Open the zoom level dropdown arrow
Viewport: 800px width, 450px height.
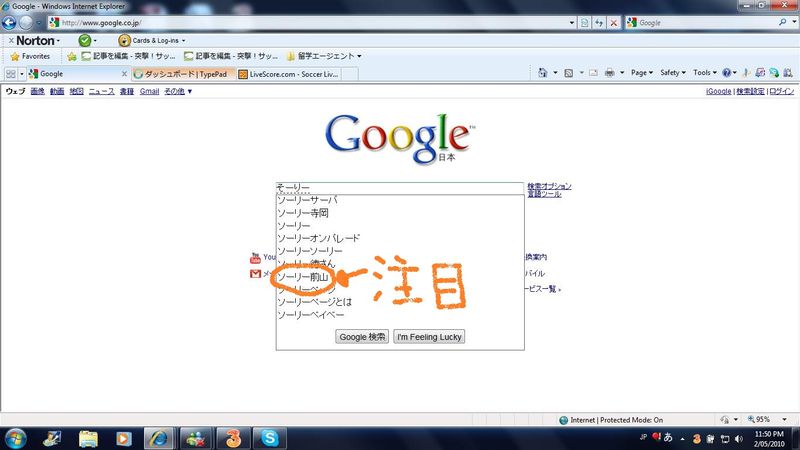pos(784,419)
